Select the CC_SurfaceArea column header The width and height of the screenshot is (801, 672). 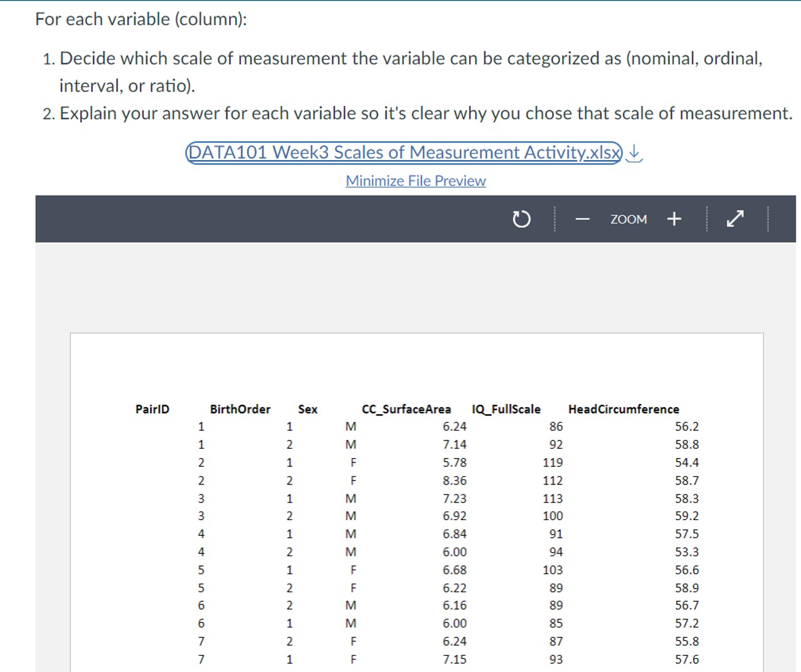click(x=406, y=408)
